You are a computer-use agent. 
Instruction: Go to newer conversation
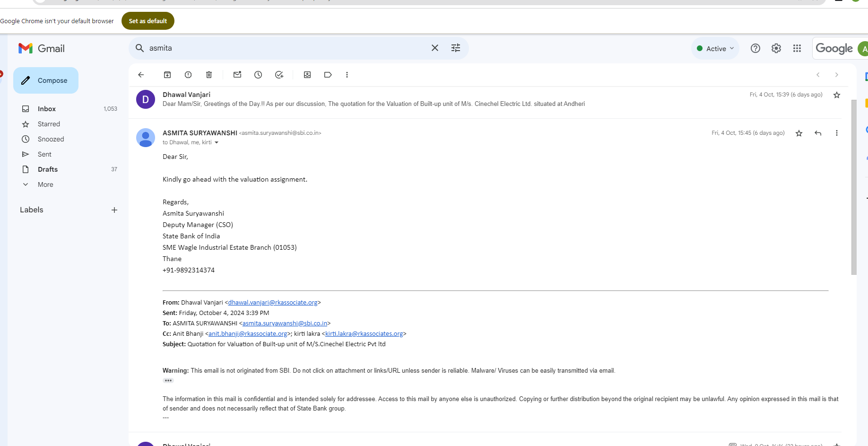pos(818,75)
